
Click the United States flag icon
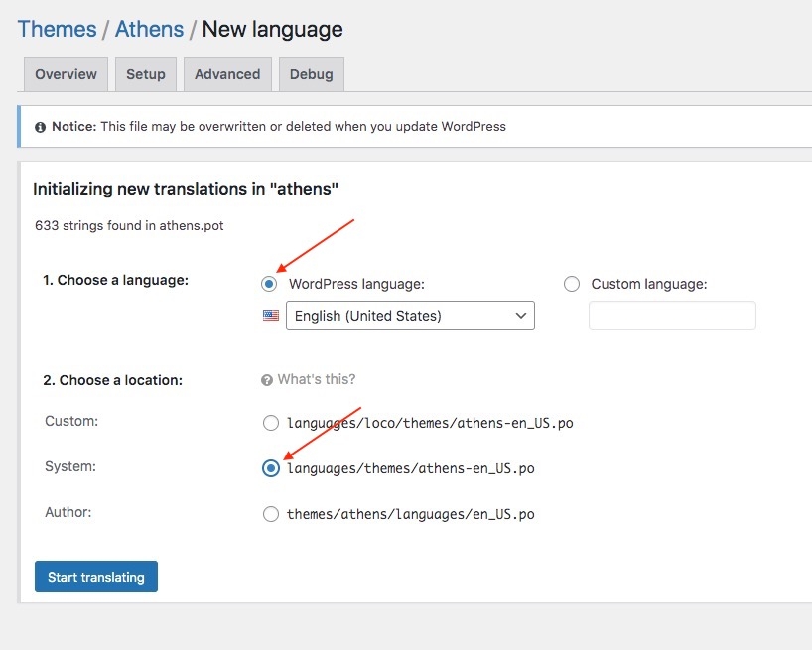[x=270, y=316]
